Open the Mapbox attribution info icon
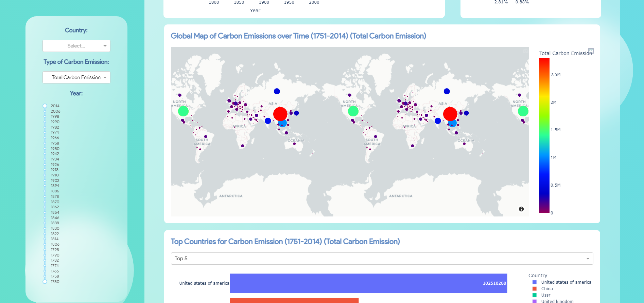The image size is (644, 303). click(x=521, y=209)
